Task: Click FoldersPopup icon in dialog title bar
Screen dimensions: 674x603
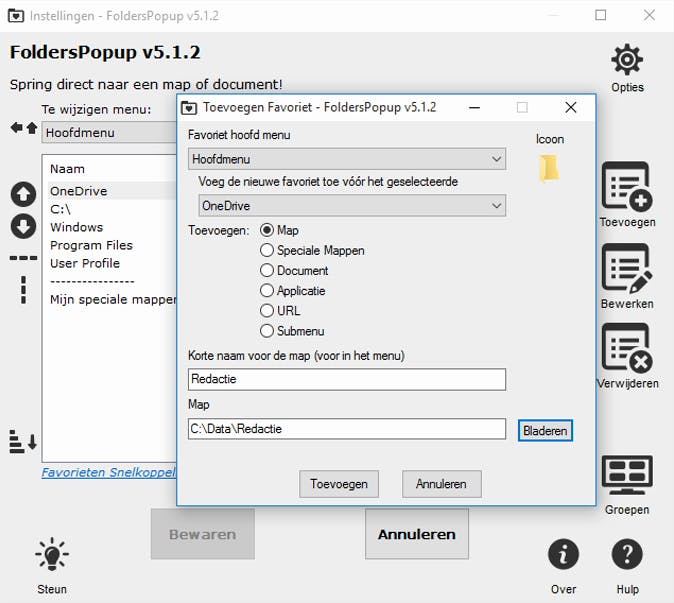Action: (x=189, y=107)
